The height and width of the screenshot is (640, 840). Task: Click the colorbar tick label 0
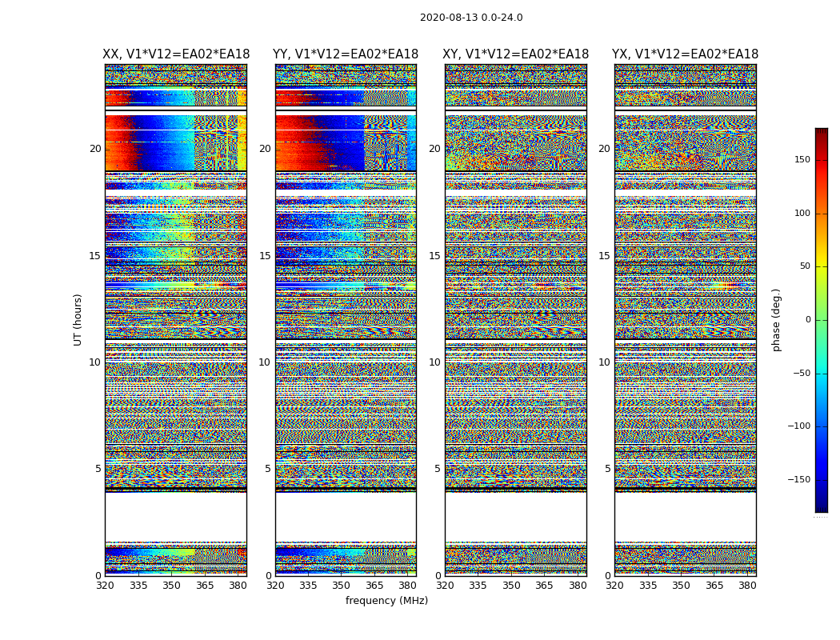point(808,320)
